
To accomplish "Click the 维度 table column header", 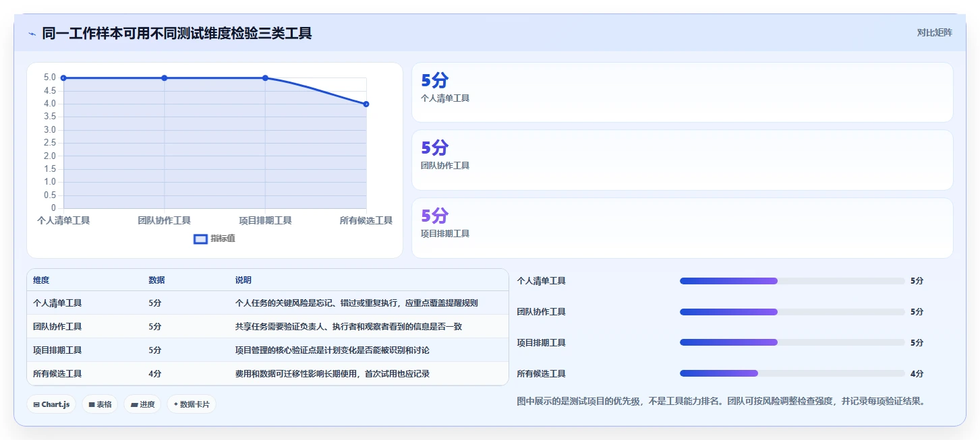I will 41,280.
